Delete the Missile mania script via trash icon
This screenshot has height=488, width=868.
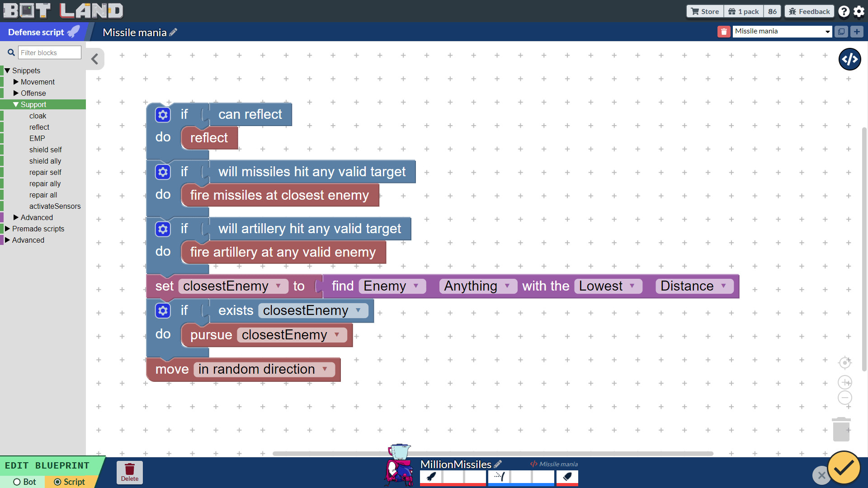(724, 32)
